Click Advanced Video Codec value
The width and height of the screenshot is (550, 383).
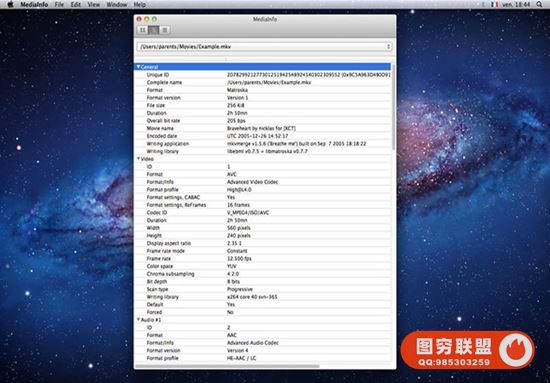[253, 182]
